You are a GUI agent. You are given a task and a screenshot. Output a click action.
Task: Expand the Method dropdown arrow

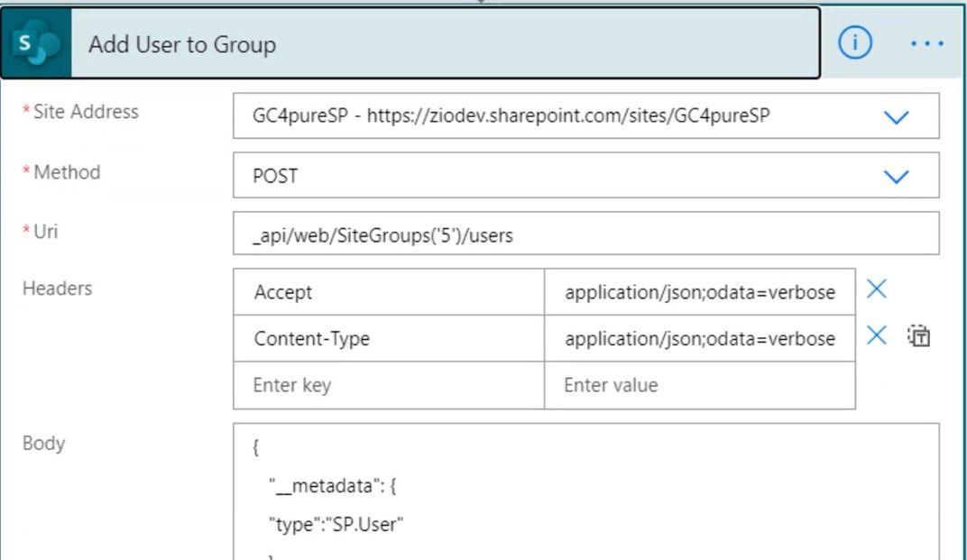point(896,177)
